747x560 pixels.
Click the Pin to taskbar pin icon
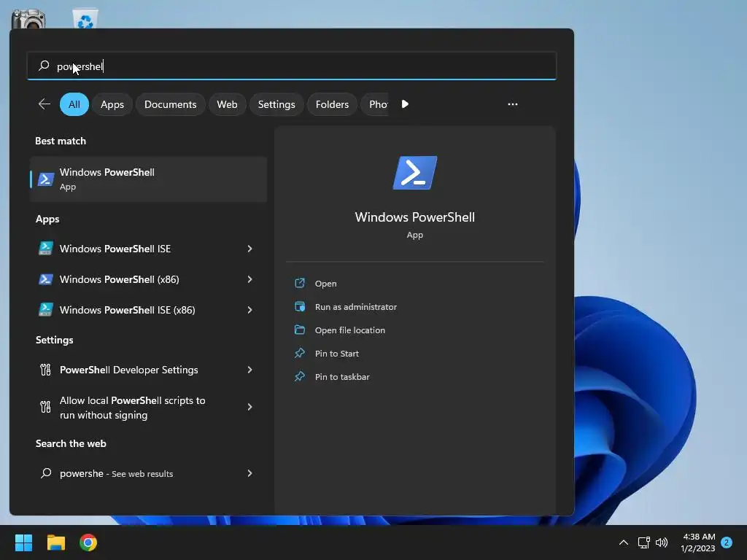point(300,376)
